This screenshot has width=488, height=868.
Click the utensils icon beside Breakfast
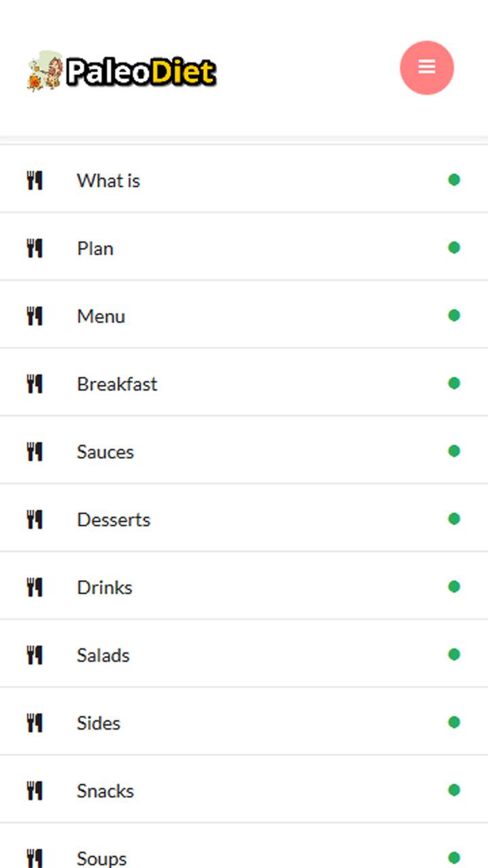point(35,384)
